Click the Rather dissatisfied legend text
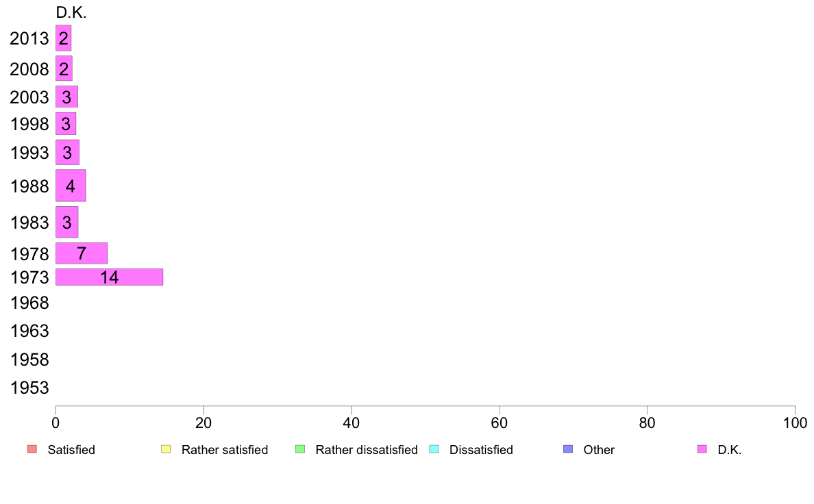Viewport: 814px width, 504px height. coord(367,449)
